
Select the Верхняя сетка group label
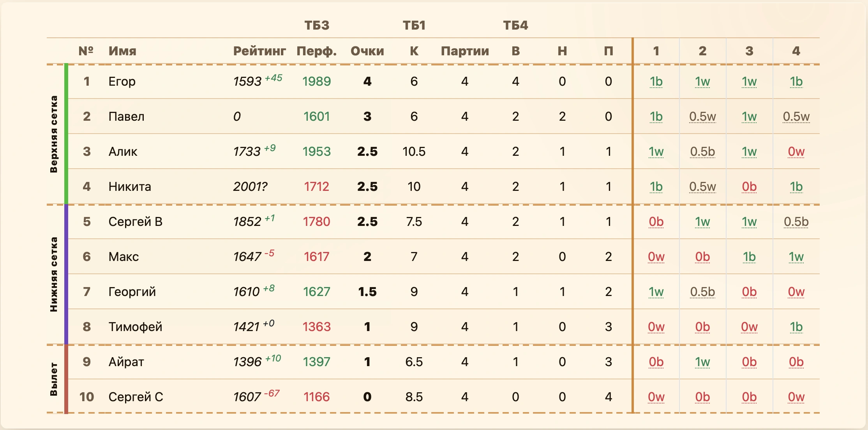click(x=54, y=134)
